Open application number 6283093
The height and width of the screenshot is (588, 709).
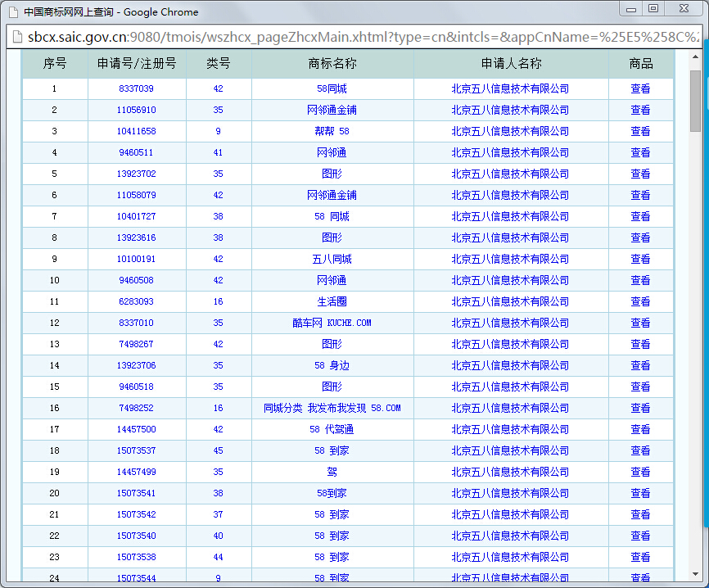136,301
